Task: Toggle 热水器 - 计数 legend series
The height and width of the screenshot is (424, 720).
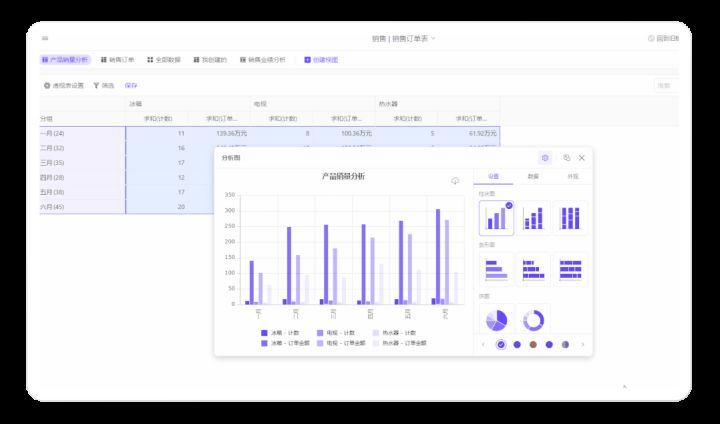Action: pos(398,333)
